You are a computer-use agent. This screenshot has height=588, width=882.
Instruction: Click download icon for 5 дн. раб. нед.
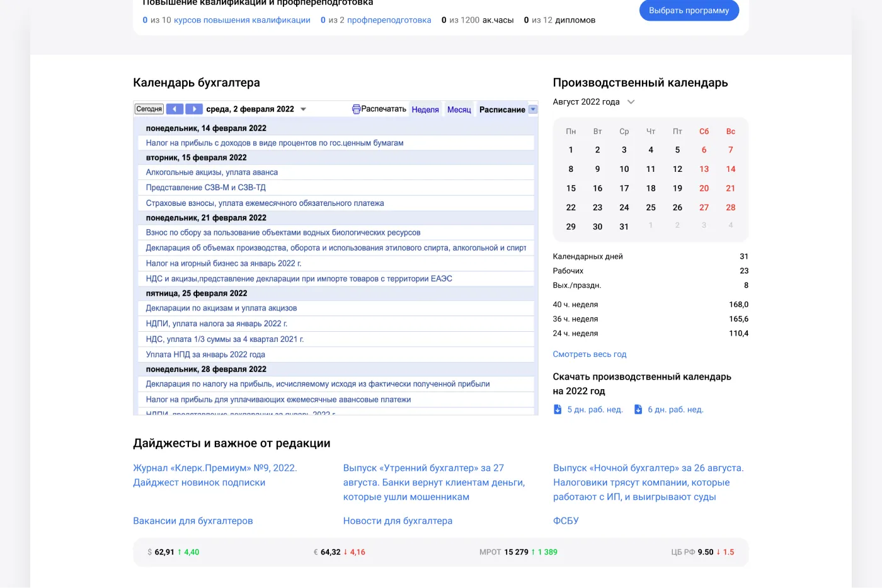point(558,409)
